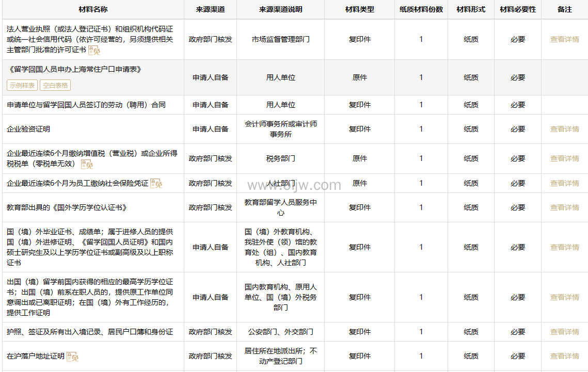The width and height of the screenshot is (588, 372).
Task: View details of the 增值税 tax receipt row
Action: click(x=564, y=158)
